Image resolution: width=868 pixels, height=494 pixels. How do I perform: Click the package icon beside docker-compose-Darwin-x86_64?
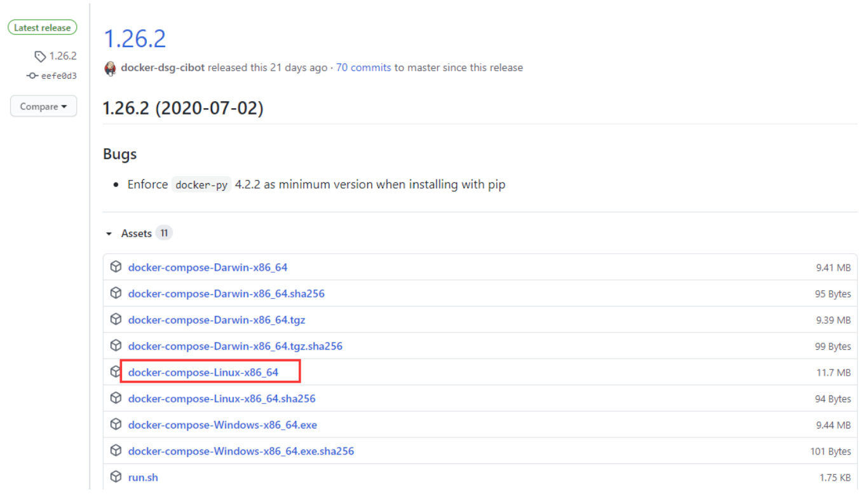click(116, 267)
